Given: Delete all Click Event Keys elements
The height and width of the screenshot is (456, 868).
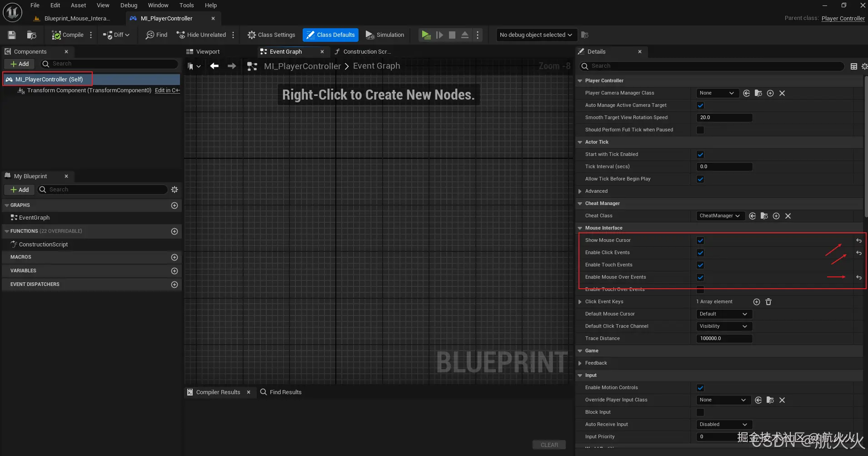Looking at the screenshot, I should (x=768, y=302).
